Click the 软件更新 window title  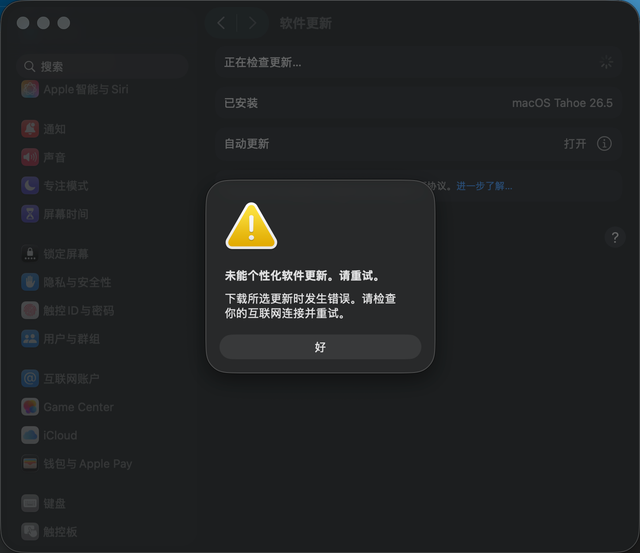click(306, 23)
